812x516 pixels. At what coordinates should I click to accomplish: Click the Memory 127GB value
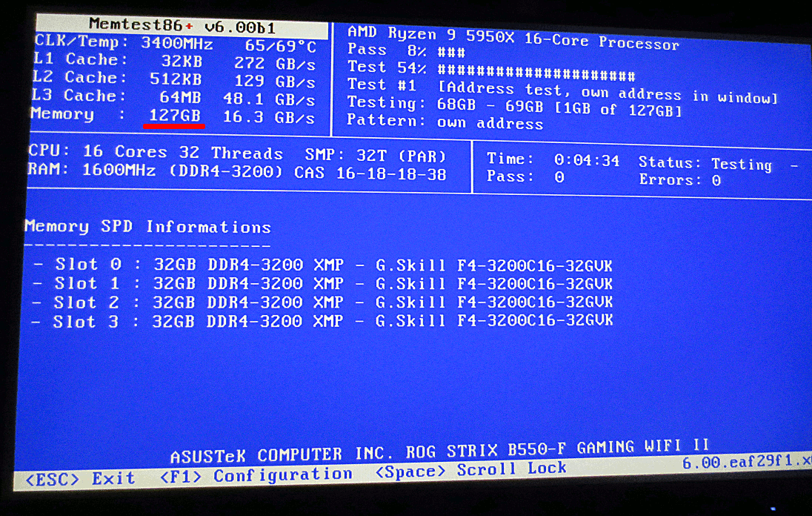tap(175, 115)
